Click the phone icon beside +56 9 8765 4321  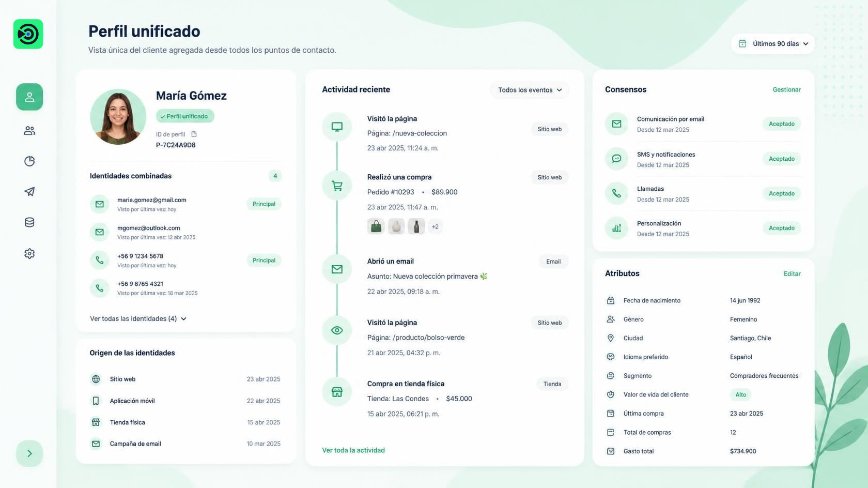100,288
